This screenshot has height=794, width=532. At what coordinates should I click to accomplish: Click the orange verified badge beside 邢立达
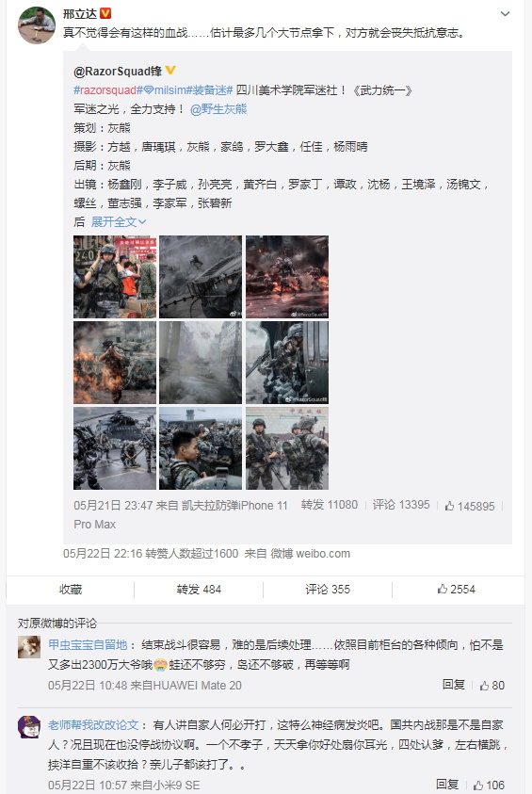(x=105, y=13)
